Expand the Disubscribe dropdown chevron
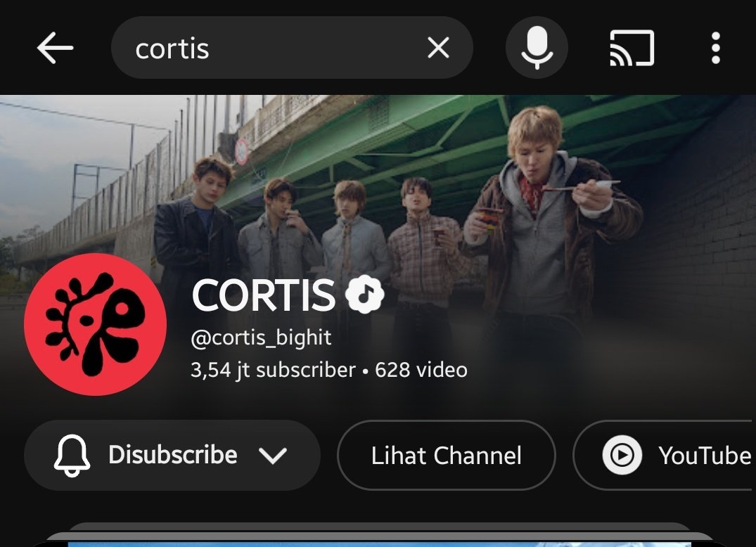The width and height of the screenshot is (756, 547). [x=272, y=456]
